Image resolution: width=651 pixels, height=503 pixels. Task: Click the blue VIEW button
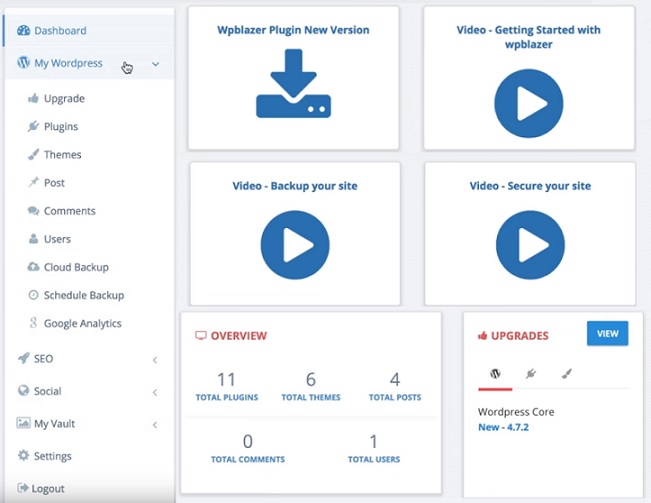coord(607,333)
